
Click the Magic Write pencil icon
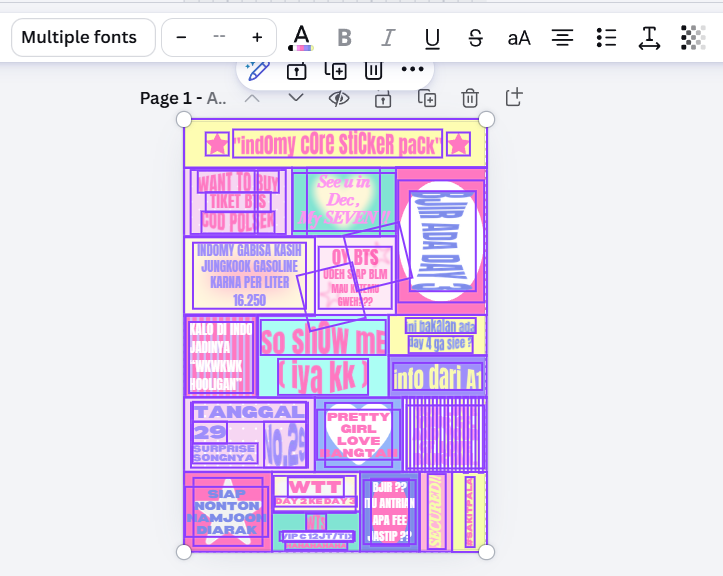(257, 71)
